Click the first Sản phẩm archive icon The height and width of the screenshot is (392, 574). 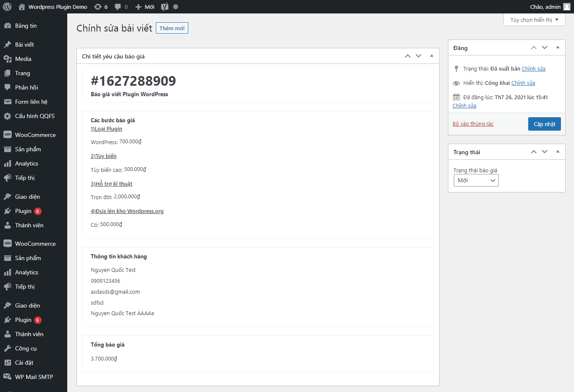point(8,149)
